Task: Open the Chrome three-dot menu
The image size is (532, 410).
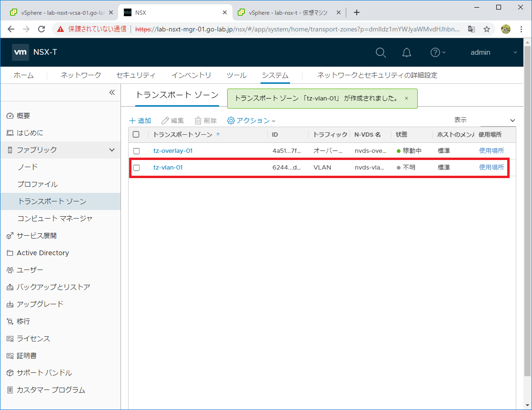Action: pos(521,29)
